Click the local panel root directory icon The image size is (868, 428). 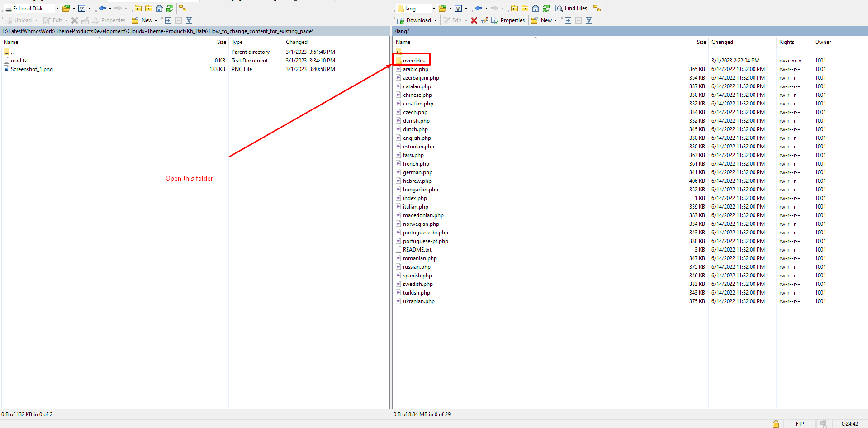[x=148, y=8]
